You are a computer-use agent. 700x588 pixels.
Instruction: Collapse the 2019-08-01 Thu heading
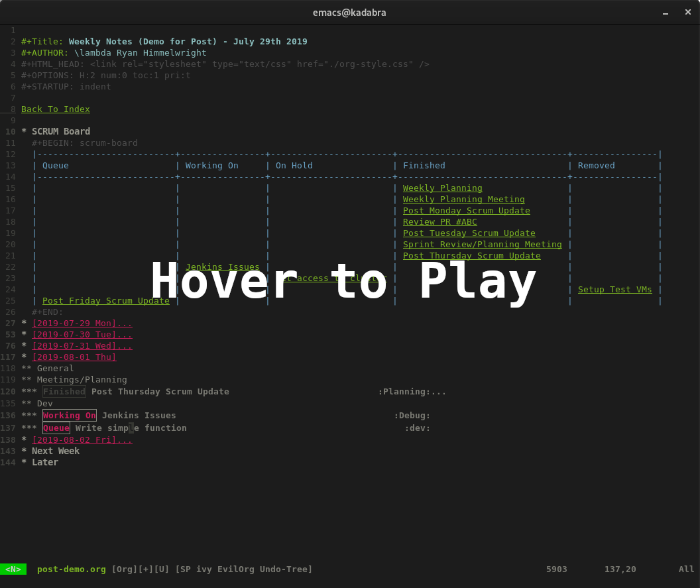pos(74,357)
